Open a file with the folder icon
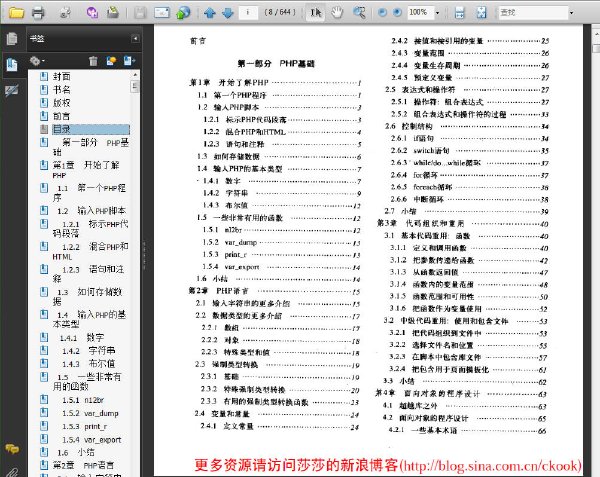Image resolution: width=600 pixels, height=477 pixels. pyautogui.click(x=16, y=13)
